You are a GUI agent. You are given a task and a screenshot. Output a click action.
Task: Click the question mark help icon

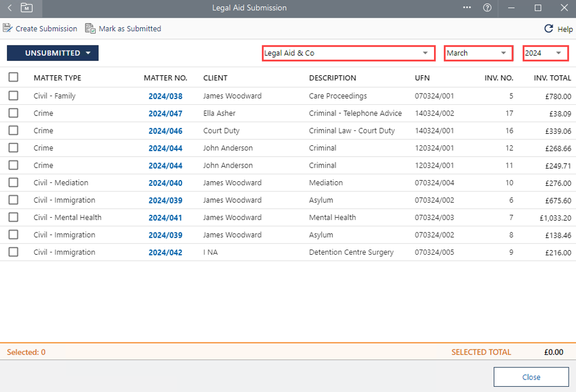487,8
